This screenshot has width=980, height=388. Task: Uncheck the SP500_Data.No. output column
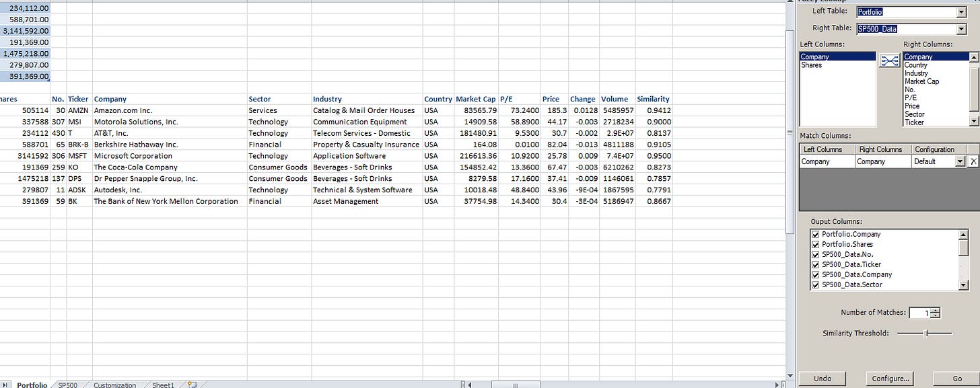[x=816, y=254]
